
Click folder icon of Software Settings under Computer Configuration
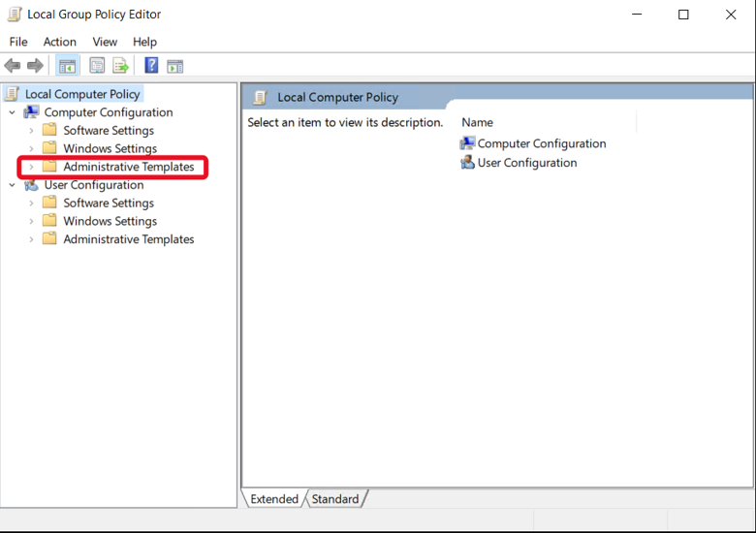pos(49,130)
